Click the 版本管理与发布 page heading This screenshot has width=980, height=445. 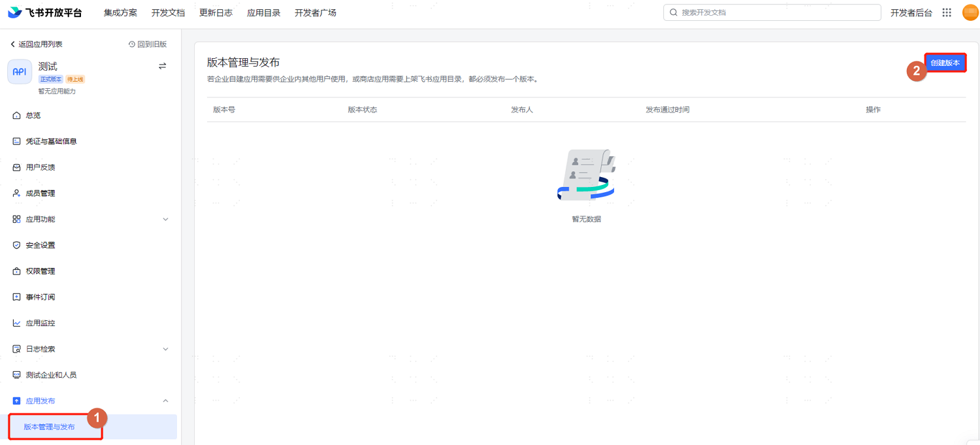click(243, 63)
